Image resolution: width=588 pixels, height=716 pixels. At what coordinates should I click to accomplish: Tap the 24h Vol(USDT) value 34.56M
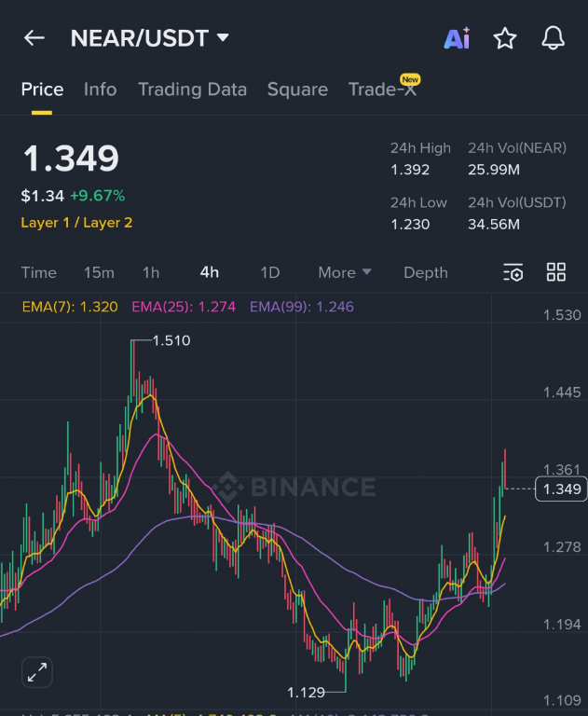[494, 225]
